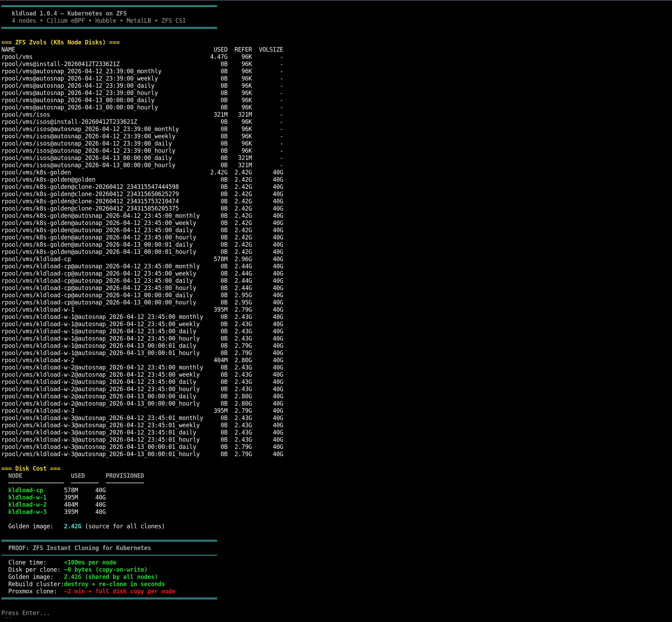Click the rpool/vms@install-20260412T233621Z row
This screenshot has width=672, height=622.
[x=142, y=64]
